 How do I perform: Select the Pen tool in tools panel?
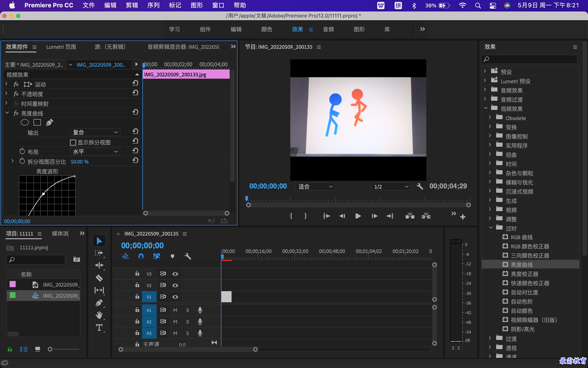click(x=99, y=303)
